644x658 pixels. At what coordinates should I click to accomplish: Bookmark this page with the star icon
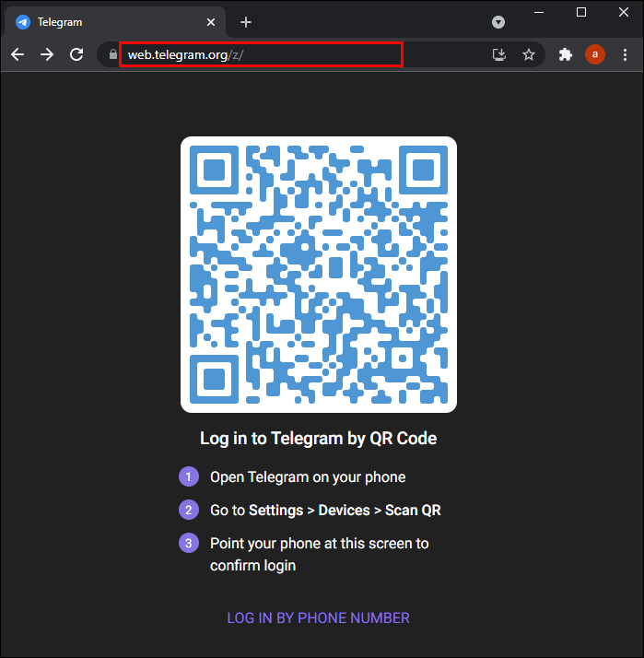point(529,54)
